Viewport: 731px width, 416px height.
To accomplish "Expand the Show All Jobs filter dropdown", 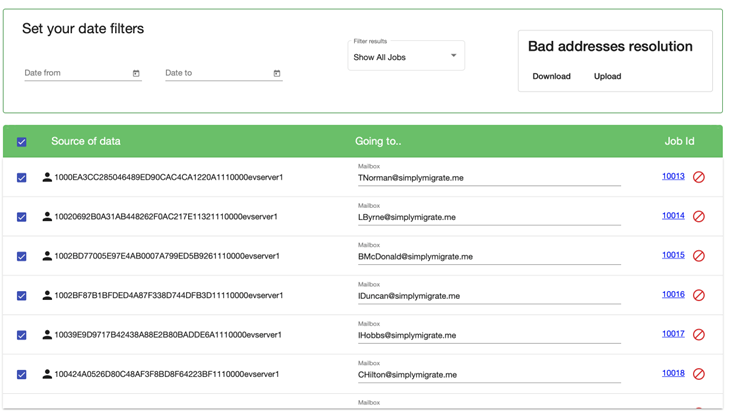I will pos(405,57).
